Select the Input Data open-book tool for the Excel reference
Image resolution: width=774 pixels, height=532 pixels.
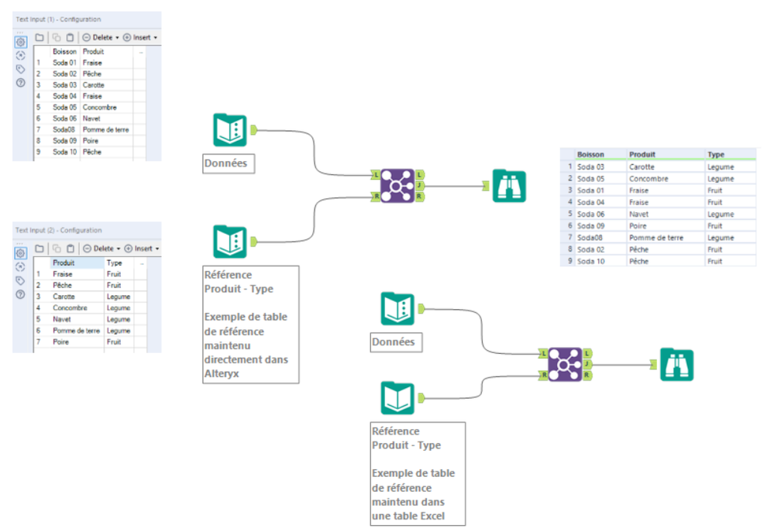(398, 398)
